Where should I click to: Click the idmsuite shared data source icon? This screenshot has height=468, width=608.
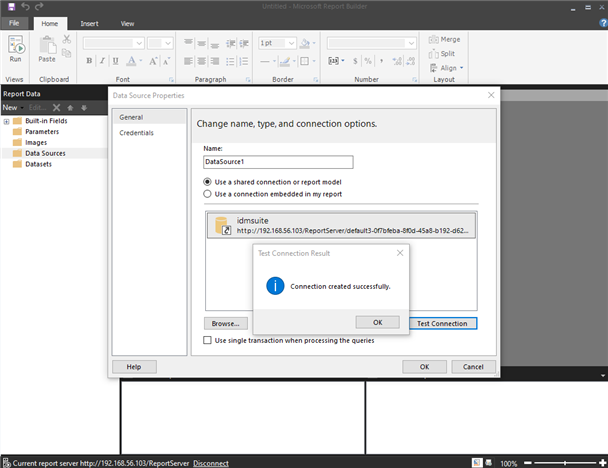pos(222,223)
